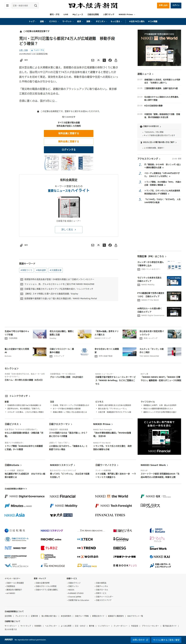Image resolution: width=186 pixels, height=644 pixels.
Task: Click the lower envelope icon above 関連キーワード
Action: point(93,245)
